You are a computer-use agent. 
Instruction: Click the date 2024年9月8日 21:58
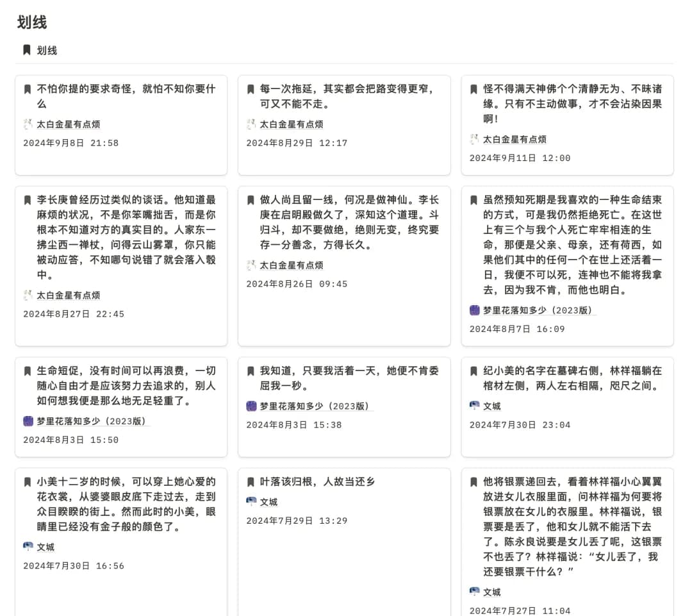(x=70, y=143)
